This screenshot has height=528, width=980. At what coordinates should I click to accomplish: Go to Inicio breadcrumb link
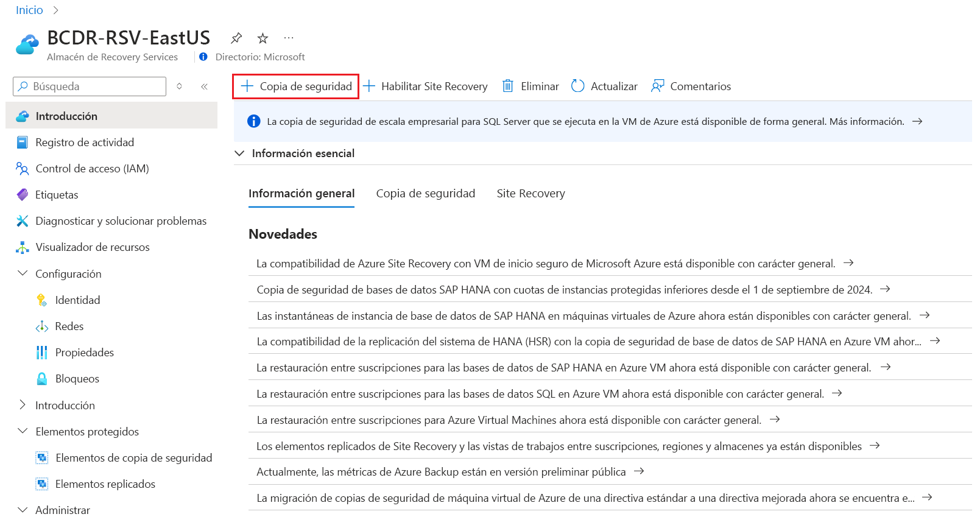(29, 10)
